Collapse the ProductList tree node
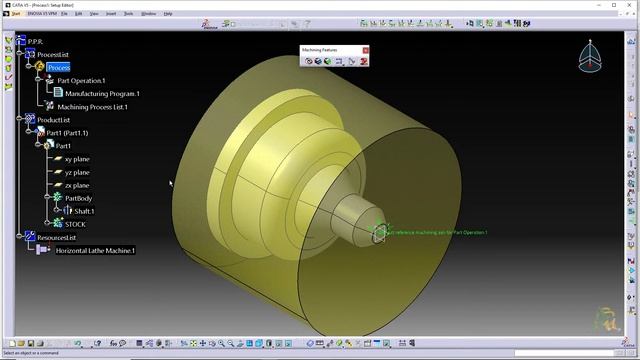 [19, 118]
